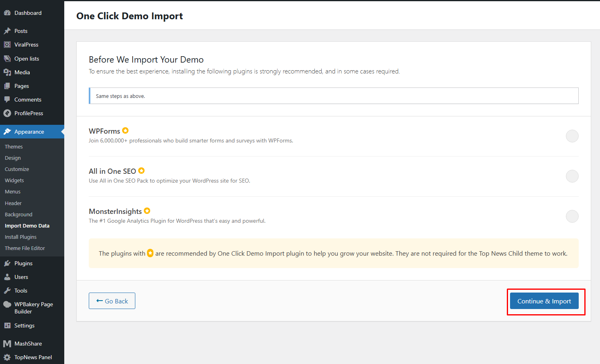Click the star badge next to MonsterInsights
Image resolution: width=600 pixels, height=364 pixels.
coord(147,211)
